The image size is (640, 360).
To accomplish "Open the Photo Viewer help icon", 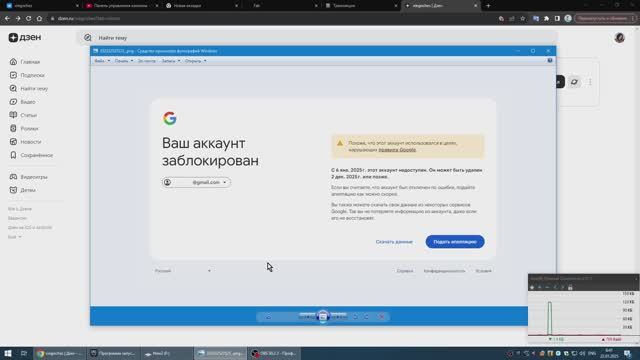I will (550, 60).
